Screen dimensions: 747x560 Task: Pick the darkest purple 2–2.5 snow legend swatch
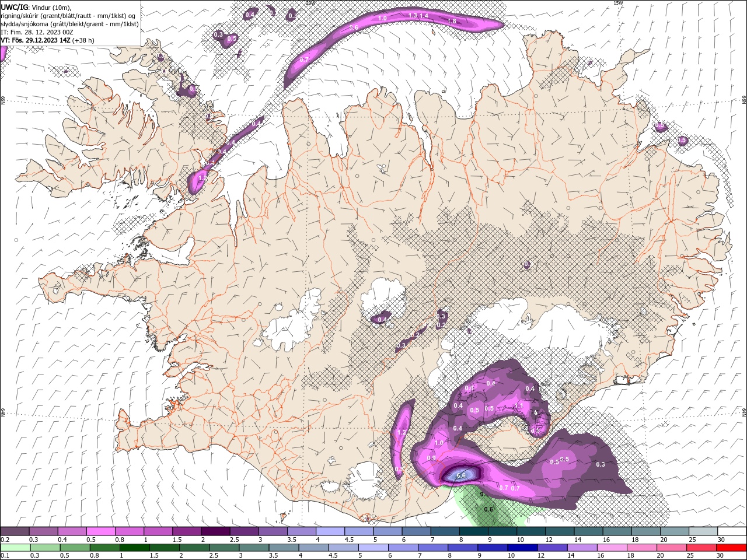tap(215, 531)
